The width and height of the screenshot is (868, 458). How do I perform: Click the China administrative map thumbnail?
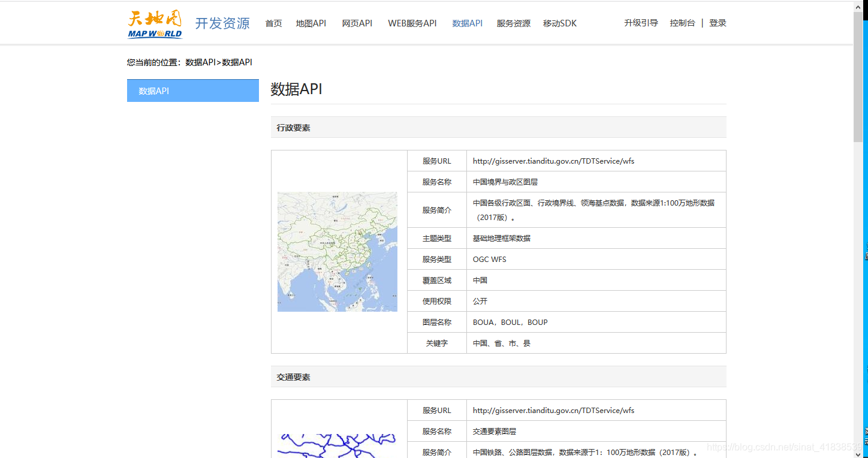pos(337,252)
